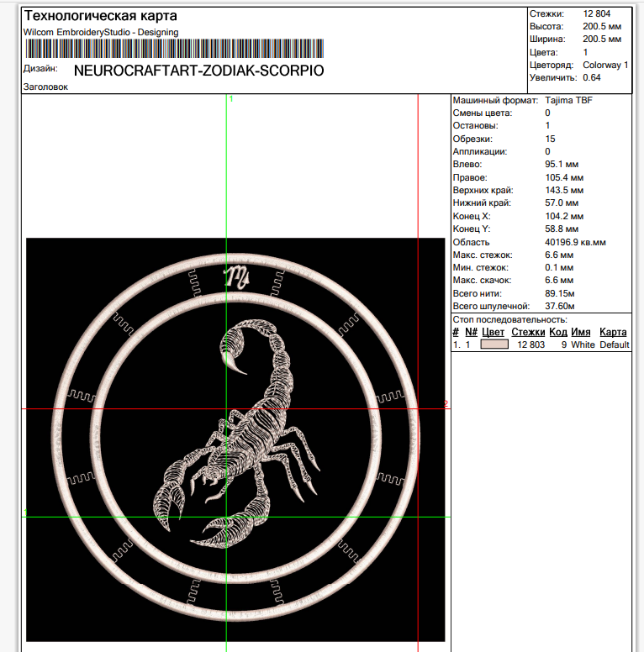Click the 'Заголовок' header field
The width and height of the screenshot is (644, 652).
[46, 87]
